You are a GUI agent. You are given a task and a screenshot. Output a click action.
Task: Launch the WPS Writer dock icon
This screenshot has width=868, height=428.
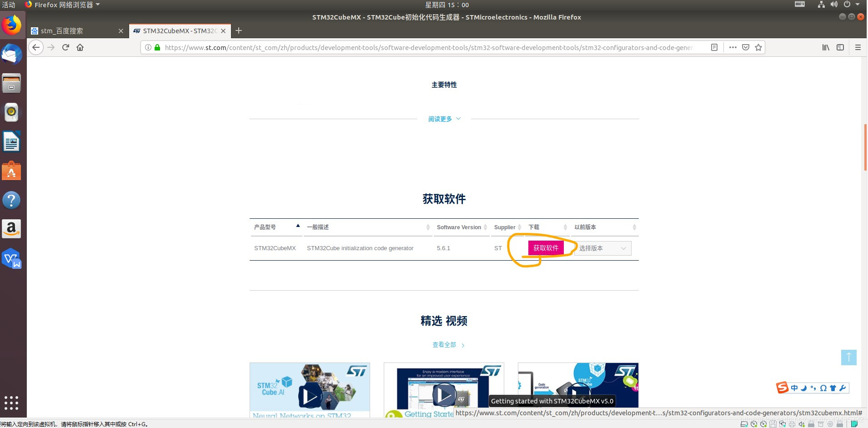coord(11,258)
